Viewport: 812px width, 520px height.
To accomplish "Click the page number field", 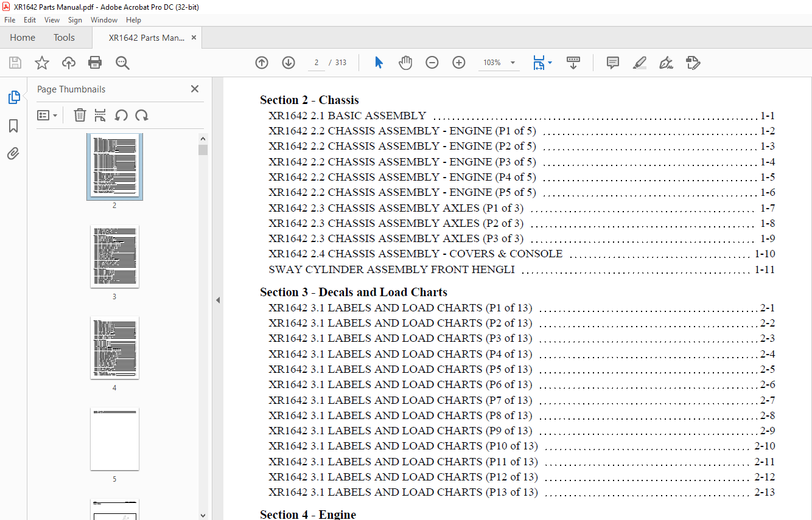I will [x=317, y=63].
